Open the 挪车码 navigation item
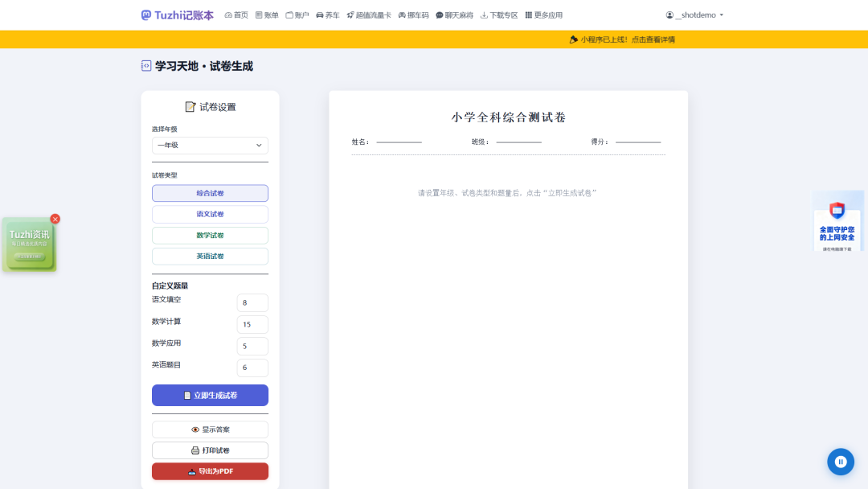Image resolution: width=868 pixels, height=489 pixels. pos(414,15)
